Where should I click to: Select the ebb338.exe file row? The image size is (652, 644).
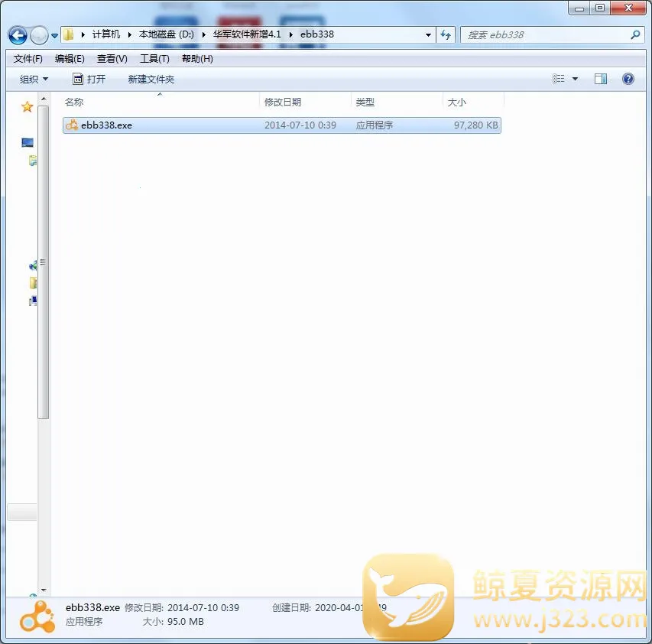pos(282,125)
